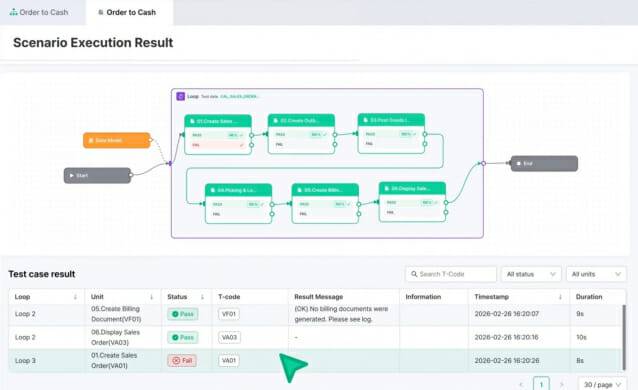Click the purple Loop icon in the flow diagram
Image resolution: width=638 pixels, height=390 pixels.
(x=180, y=96)
